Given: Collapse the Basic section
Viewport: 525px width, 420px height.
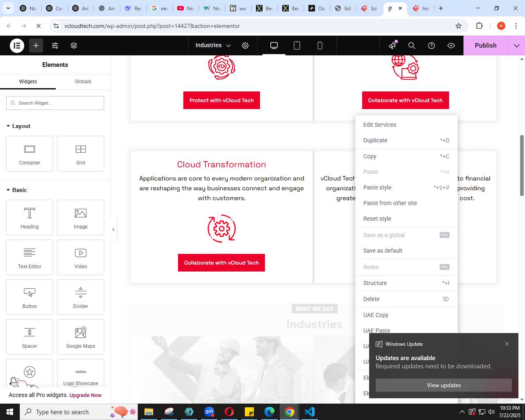Looking at the screenshot, I should pyautogui.click(x=17, y=190).
